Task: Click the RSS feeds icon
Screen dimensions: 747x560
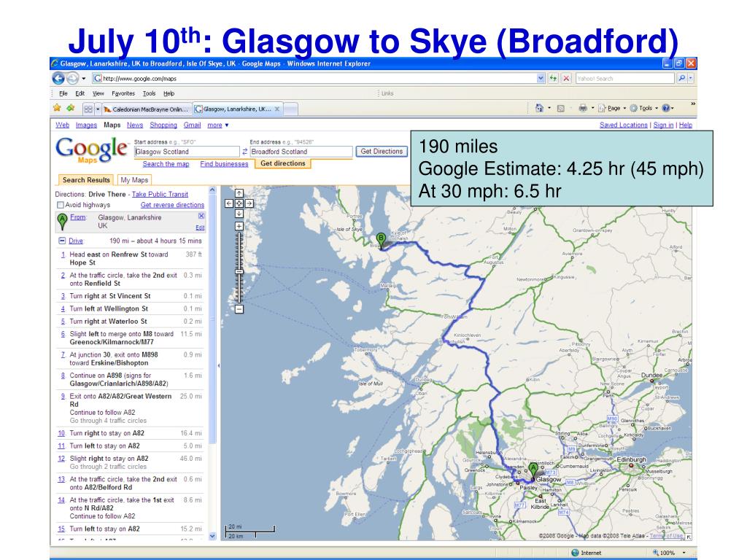Action: pyautogui.click(x=561, y=108)
